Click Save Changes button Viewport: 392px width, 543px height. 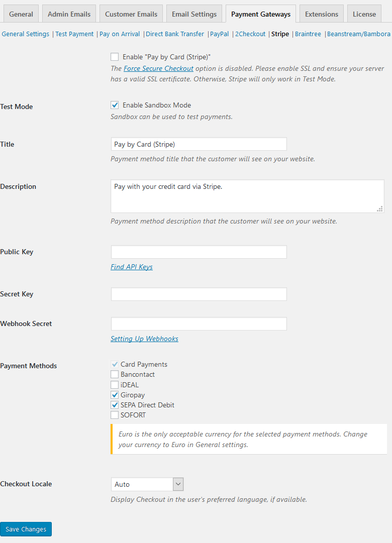coord(26,529)
